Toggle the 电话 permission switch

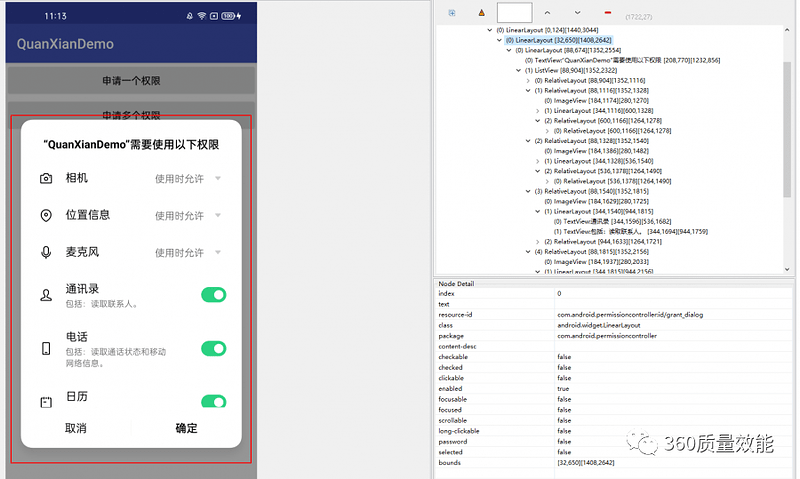pos(213,348)
